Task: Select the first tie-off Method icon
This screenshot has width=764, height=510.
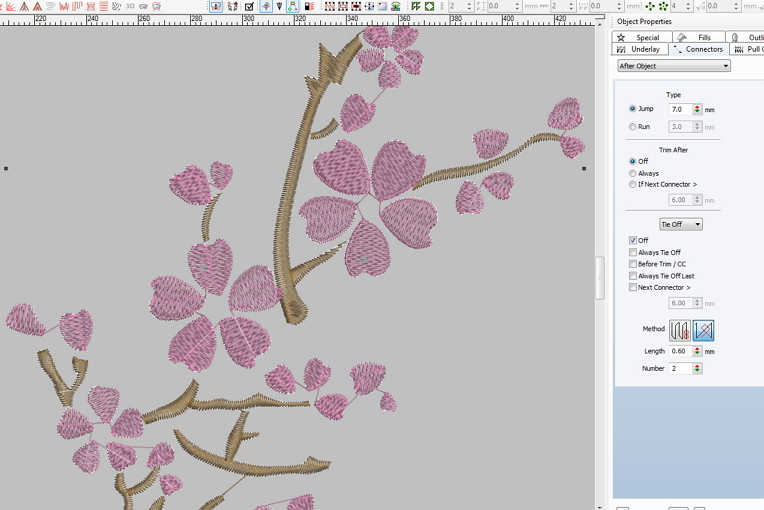Action: (680, 330)
